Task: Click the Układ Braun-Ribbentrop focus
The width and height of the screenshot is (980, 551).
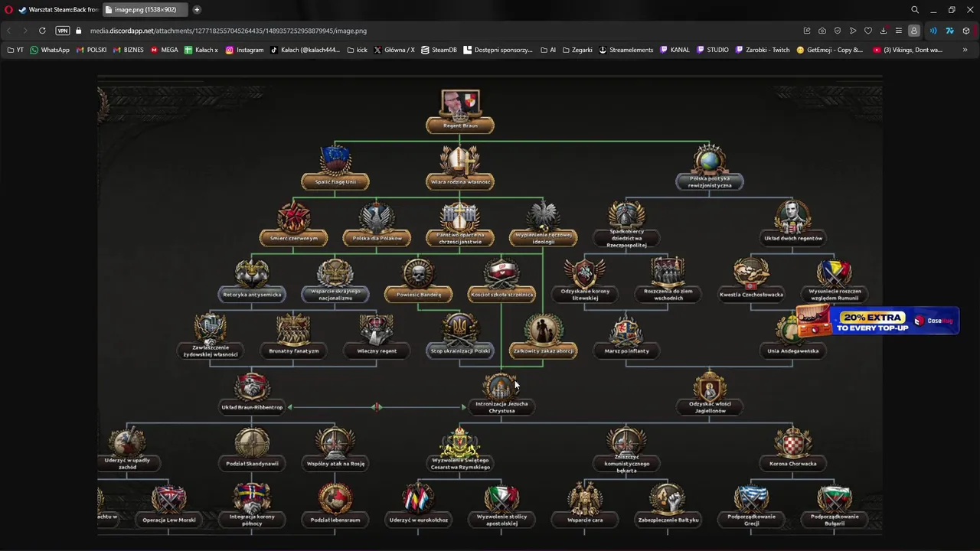Action: (252, 393)
